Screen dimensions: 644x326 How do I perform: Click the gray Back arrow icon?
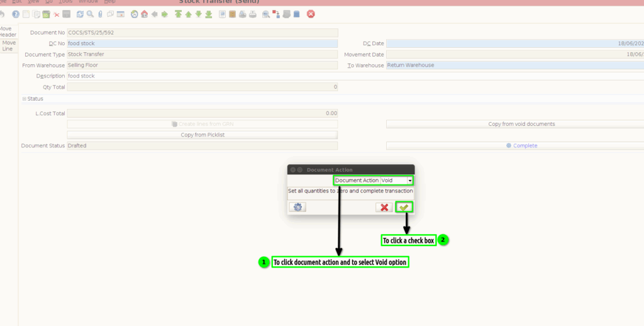tap(155, 14)
